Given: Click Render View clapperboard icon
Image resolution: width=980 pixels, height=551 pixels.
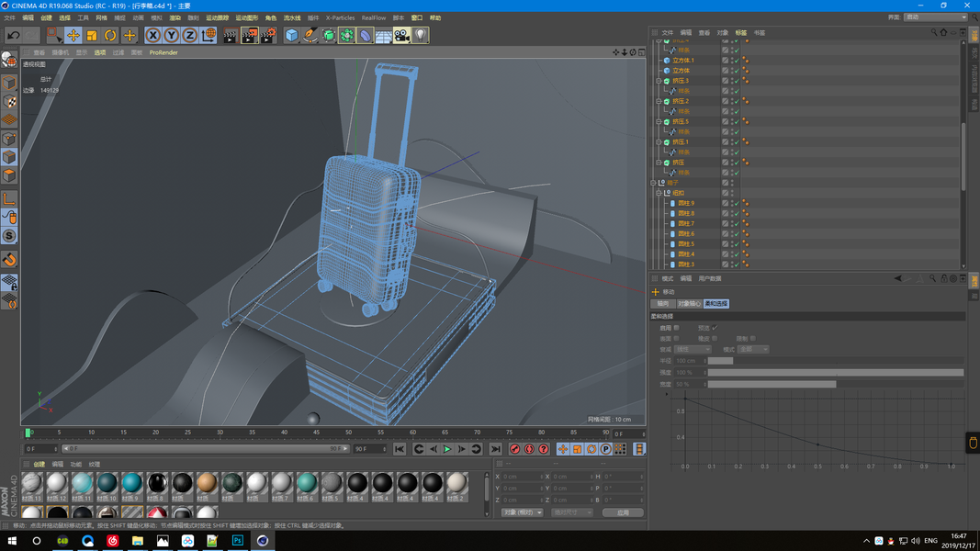Looking at the screenshot, I should 230,36.
